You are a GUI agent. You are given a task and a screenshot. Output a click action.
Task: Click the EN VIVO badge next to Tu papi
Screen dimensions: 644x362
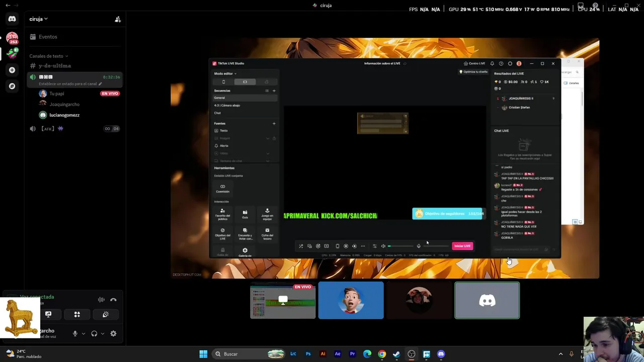tap(110, 94)
